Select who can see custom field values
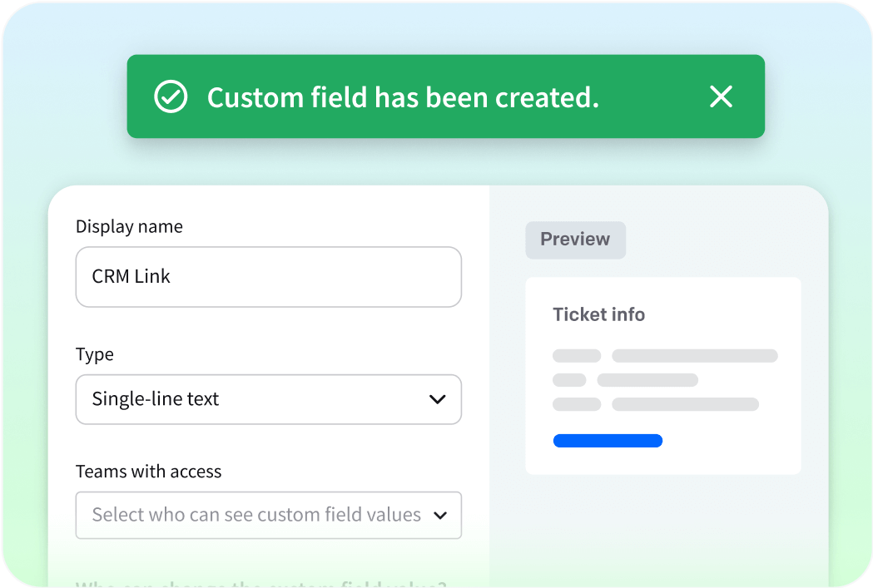The height and width of the screenshot is (588, 873). point(268,516)
